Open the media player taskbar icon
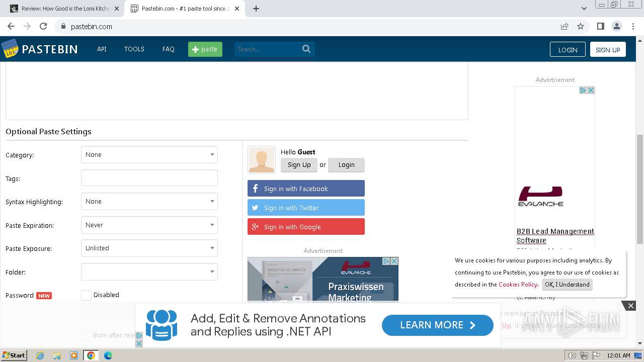644x362 pixels. (73, 355)
